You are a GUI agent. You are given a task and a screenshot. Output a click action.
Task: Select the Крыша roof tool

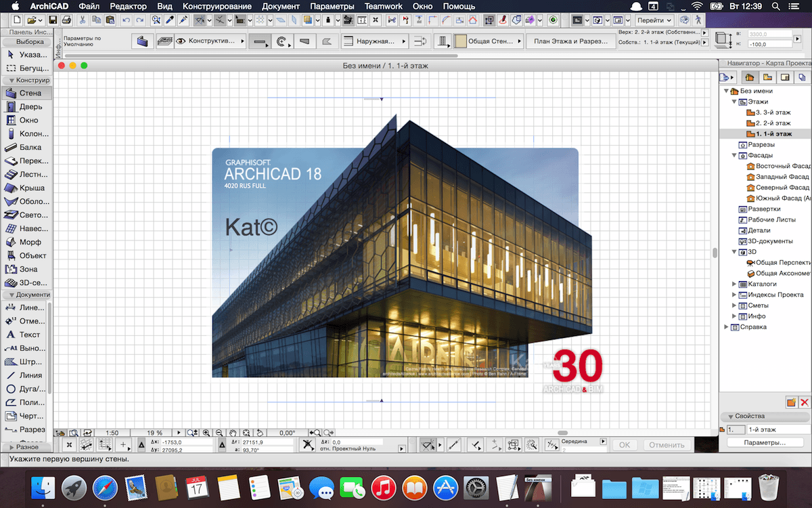point(26,188)
